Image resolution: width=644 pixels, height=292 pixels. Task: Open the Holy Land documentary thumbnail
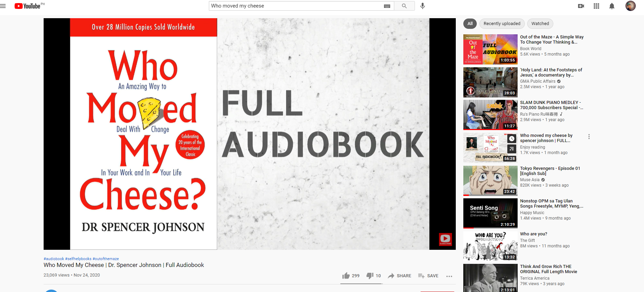(x=490, y=82)
